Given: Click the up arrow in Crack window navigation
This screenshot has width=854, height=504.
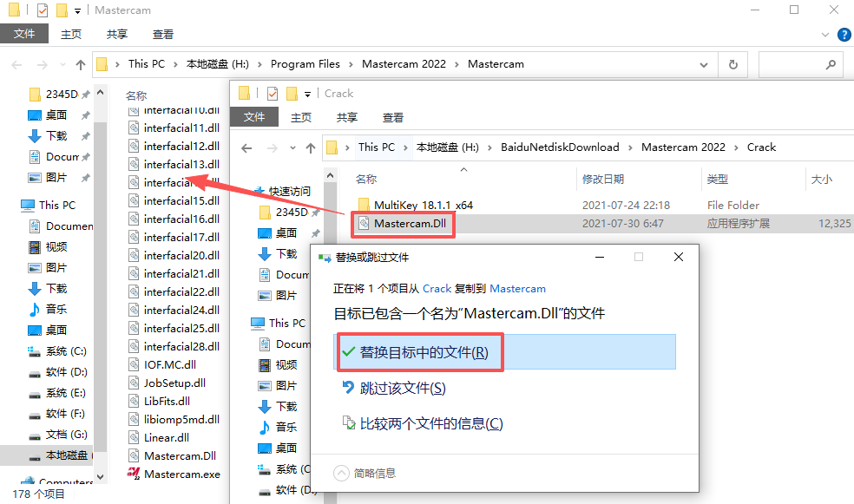Looking at the screenshot, I should pyautogui.click(x=310, y=147).
